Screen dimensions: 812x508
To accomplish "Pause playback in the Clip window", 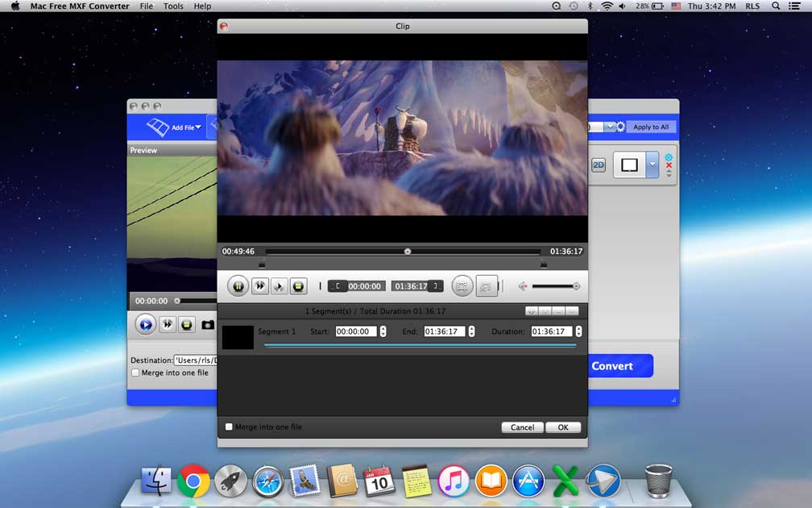I will [238, 286].
